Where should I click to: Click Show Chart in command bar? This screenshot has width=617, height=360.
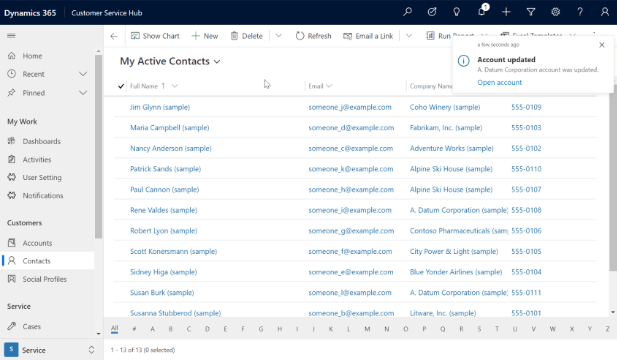pos(155,36)
